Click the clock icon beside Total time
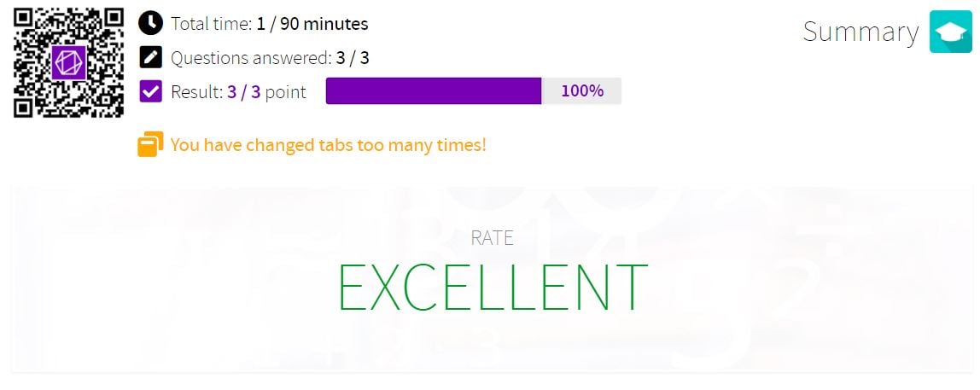 pyautogui.click(x=150, y=24)
